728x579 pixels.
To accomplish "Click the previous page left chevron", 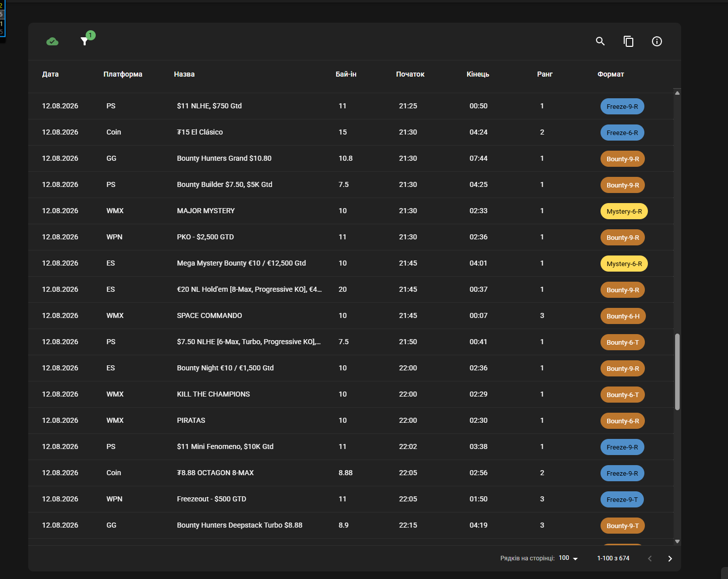I will click(x=650, y=558).
